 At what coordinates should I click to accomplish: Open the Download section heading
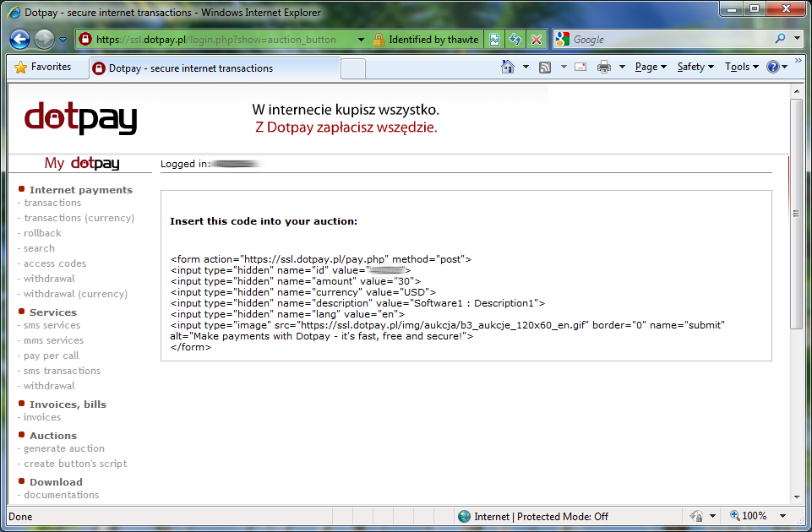point(56,482)
